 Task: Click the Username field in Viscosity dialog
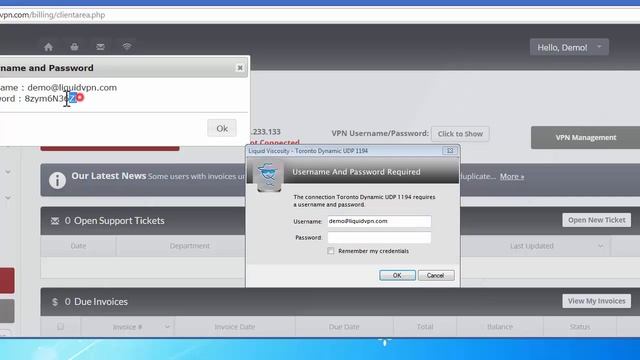point(379,221)
